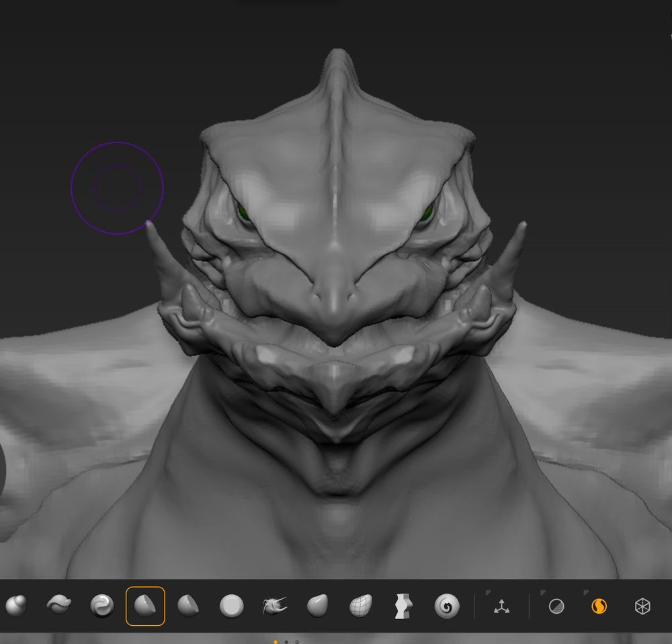Screen dimensions: 672x644
Task: Choose the Move swirl-sphere brush
Action: point(102,606)
